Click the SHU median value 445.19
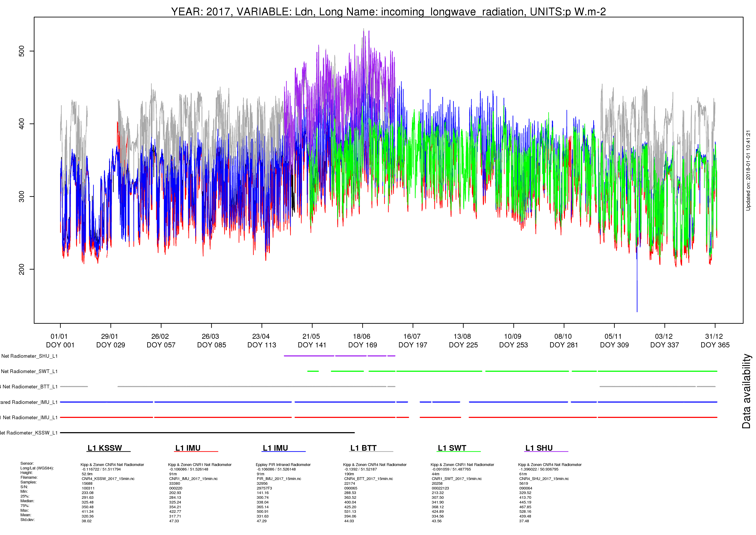This screenshot has width=756, height=535. [525, 502]
